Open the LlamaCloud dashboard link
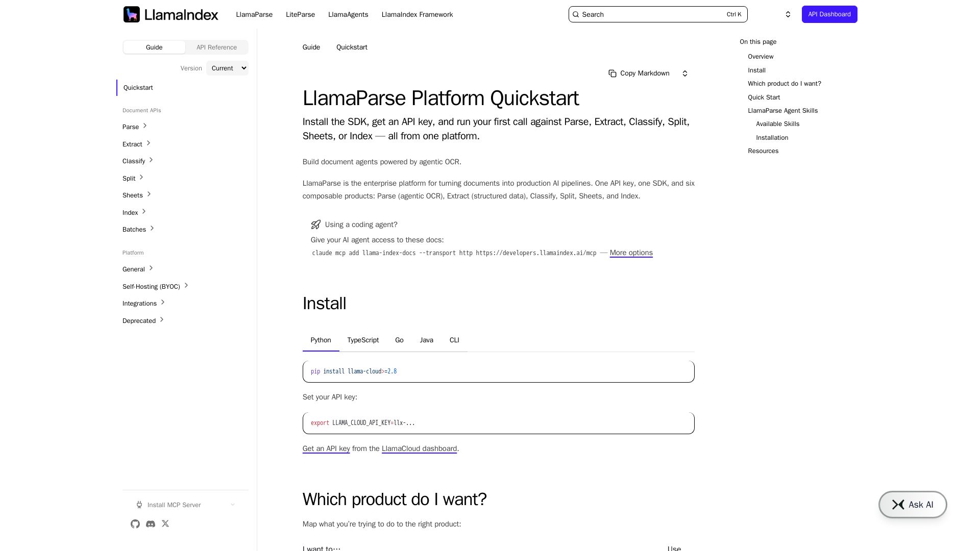The image size is (980, 551). [x=419, y=448]
